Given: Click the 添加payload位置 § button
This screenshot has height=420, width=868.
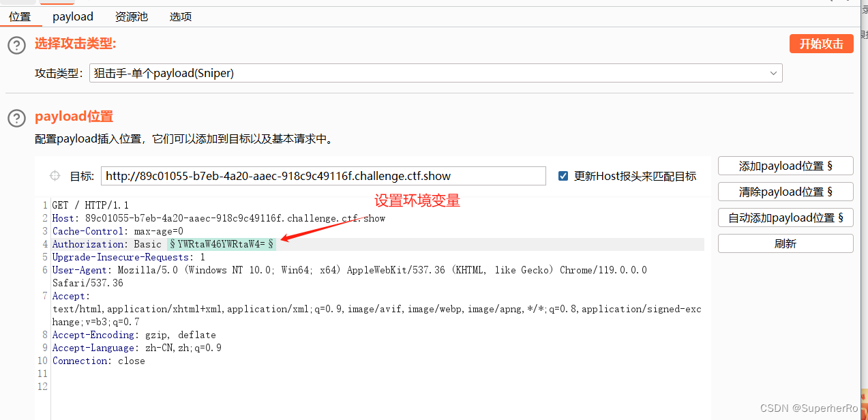Looking at the screenshot, I should coord(785,165).
